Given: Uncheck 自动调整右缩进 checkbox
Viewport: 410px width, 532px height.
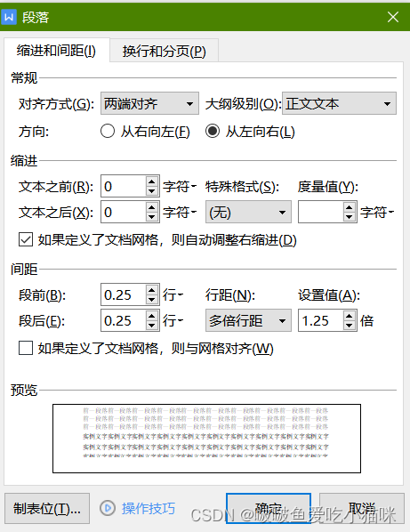Looking at the screenshot, I should point(26,239).
